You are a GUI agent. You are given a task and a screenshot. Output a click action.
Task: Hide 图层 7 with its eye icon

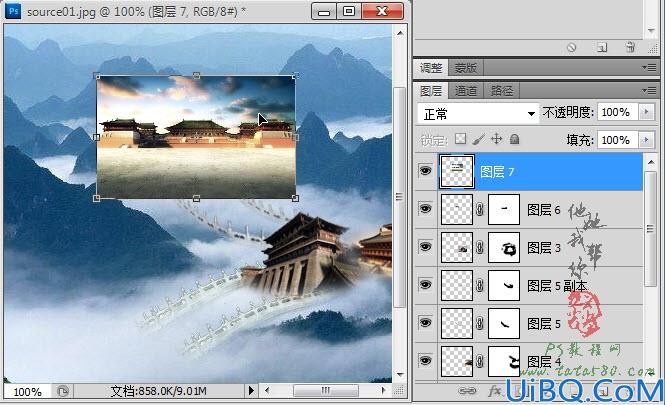pyautogui.click(x=425, y=171)
